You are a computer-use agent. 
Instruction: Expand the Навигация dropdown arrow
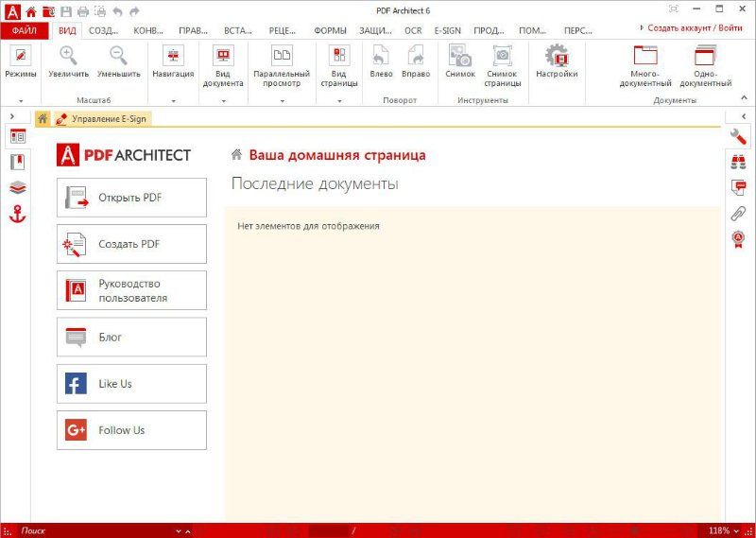tap(173, 101)
